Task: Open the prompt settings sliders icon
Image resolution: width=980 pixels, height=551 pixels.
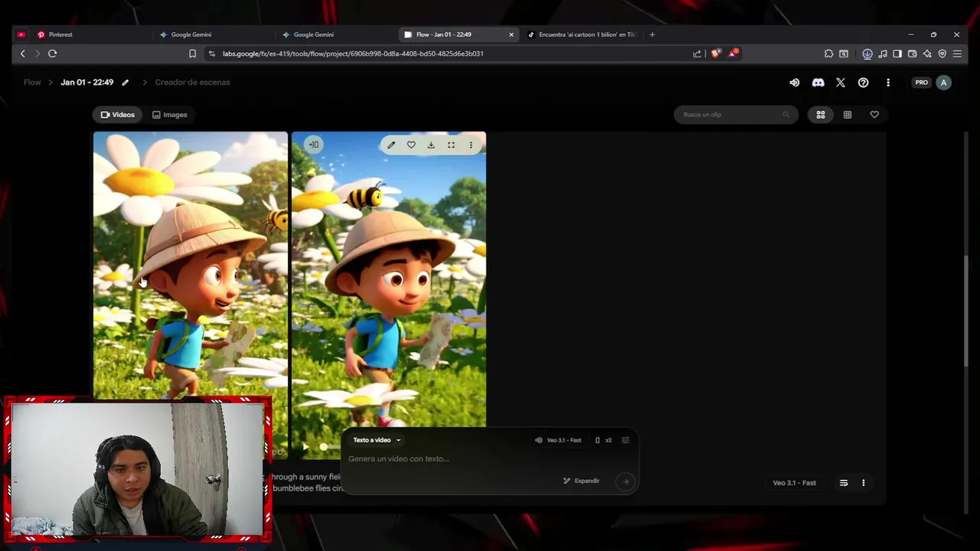Action: click(x=626, y=440)
